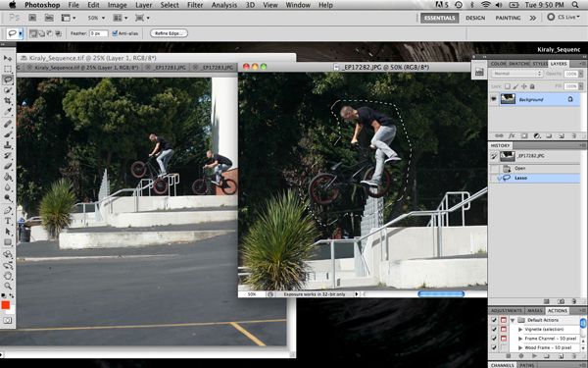Select the Eyedropper tool
Screen dimensions: 588x368
point(8,112)
